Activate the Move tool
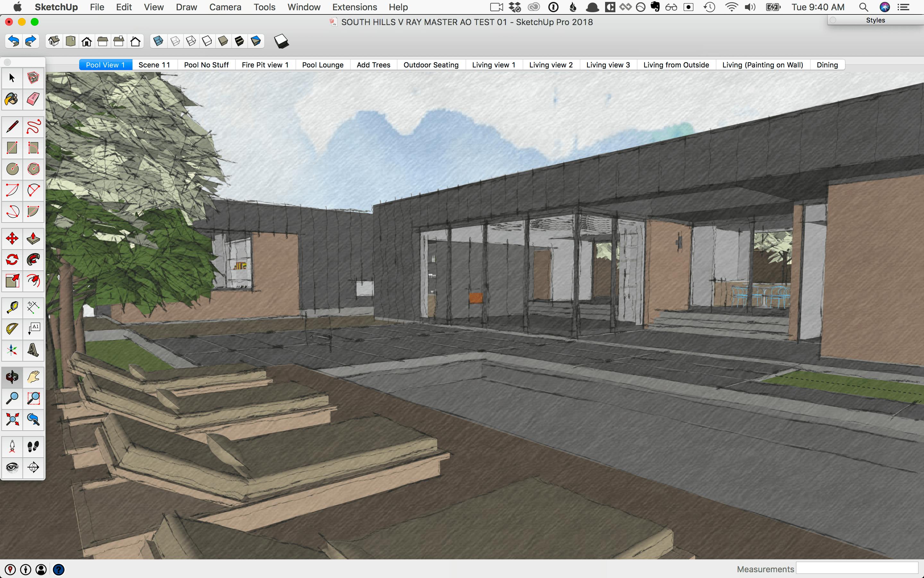The width and height of the screenshot is (924, 578). 12,239
